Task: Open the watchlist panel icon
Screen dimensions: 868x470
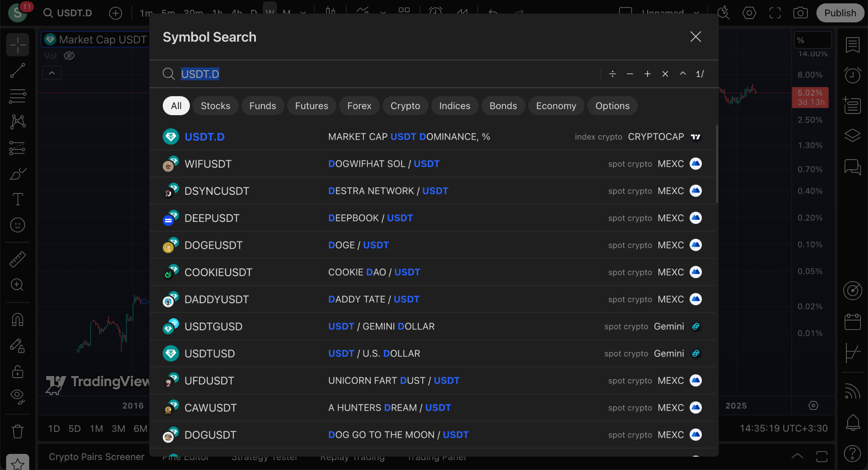Action: pos(852,45)
